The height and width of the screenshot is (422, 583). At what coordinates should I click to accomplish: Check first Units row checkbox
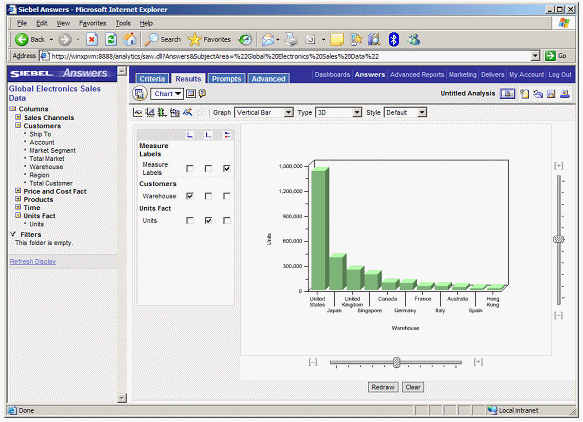(x=190, y=220)
